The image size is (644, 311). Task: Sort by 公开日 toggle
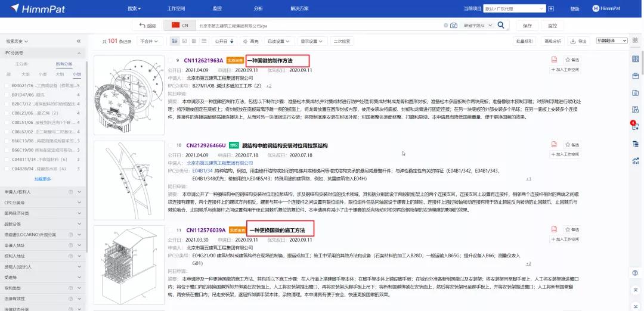pos(224,41)
